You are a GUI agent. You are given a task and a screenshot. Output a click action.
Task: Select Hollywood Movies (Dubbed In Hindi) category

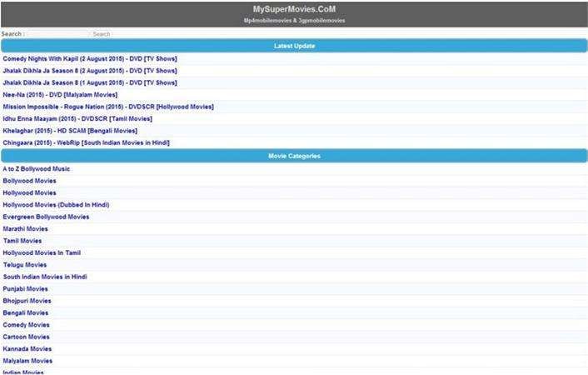56,205
